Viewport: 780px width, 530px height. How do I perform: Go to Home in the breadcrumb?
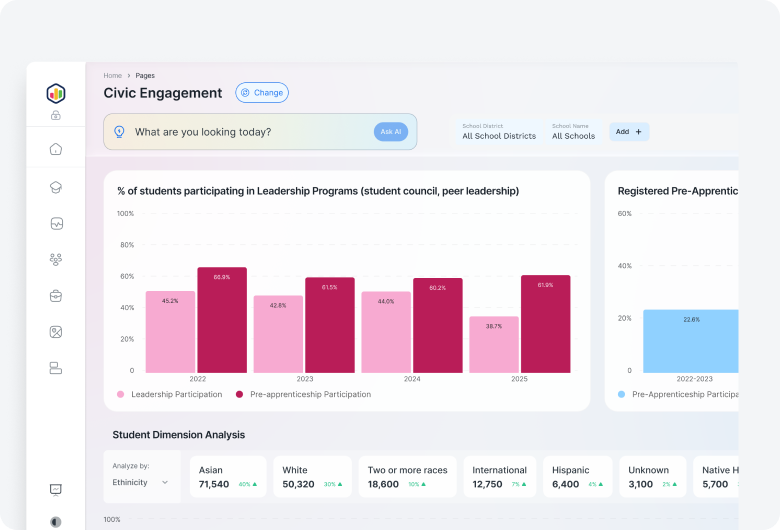[x=112, y=76]
